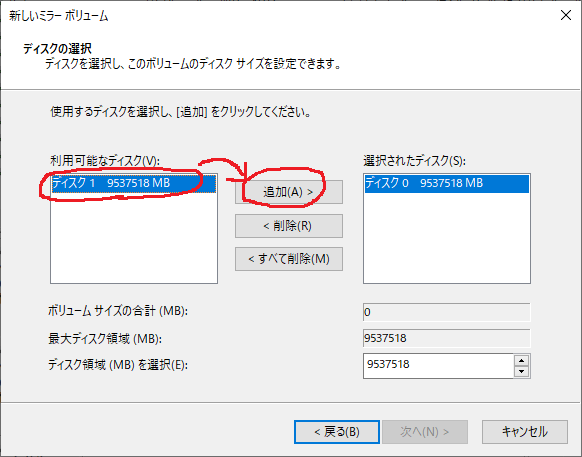Click the 追加(A) > button
Viewport: 582px width, 457px height.
pyautogui.click(x=289, y=192)
